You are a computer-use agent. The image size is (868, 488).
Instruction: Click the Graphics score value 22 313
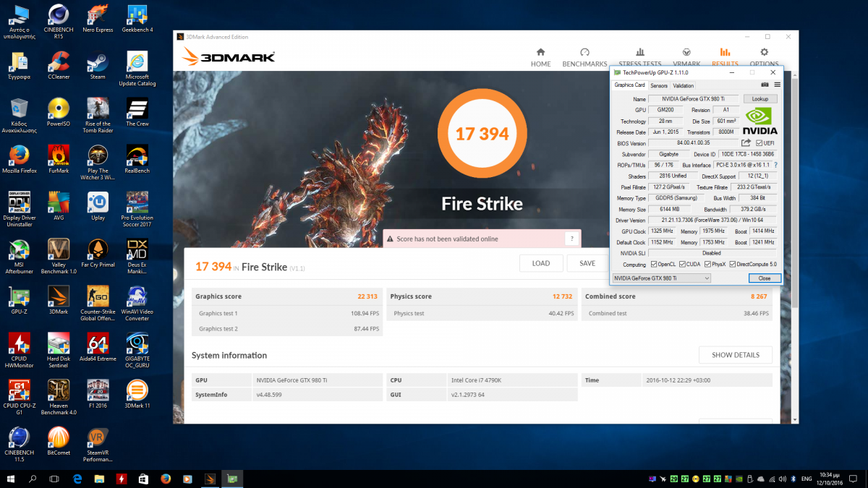tap(367, 296)
